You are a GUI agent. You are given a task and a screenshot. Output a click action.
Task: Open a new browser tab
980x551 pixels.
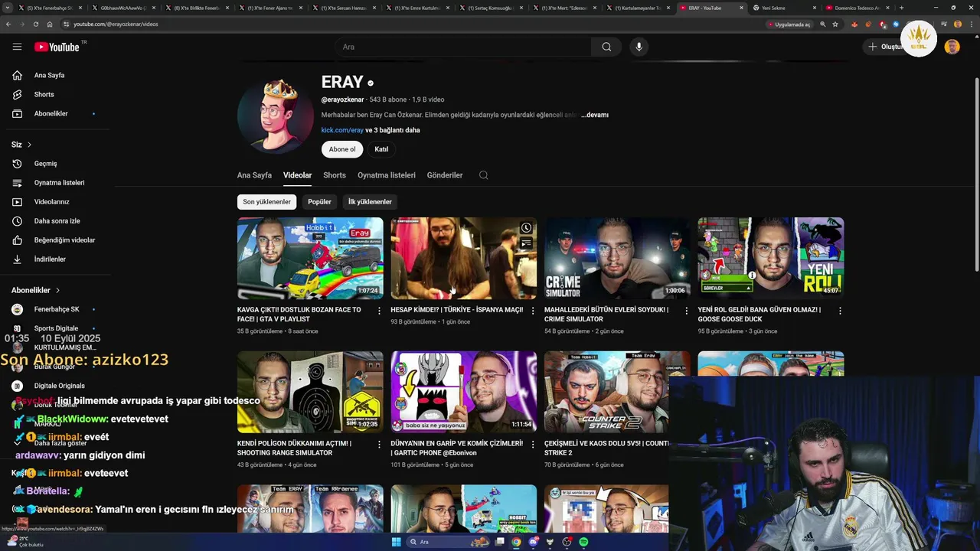901,8
